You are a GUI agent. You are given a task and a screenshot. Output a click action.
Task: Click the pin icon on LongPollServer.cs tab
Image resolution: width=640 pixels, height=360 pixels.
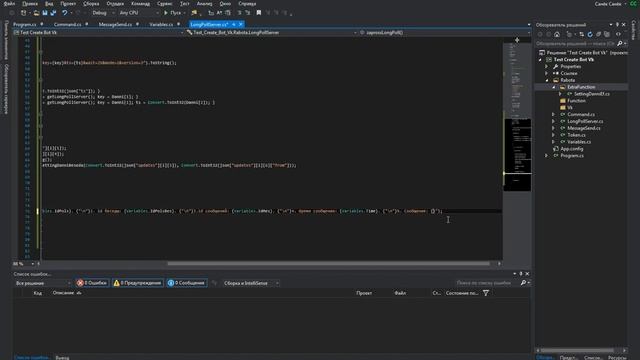coord(234,24)
